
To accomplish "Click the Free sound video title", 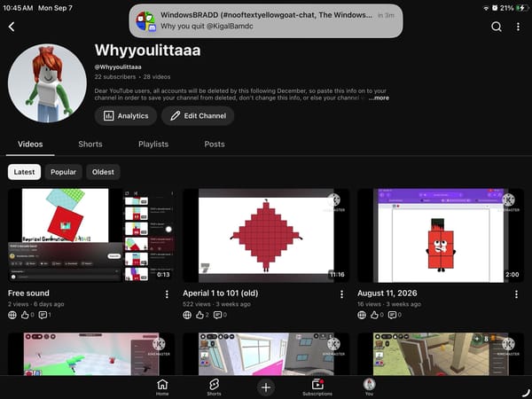I will tap(28, 293).
